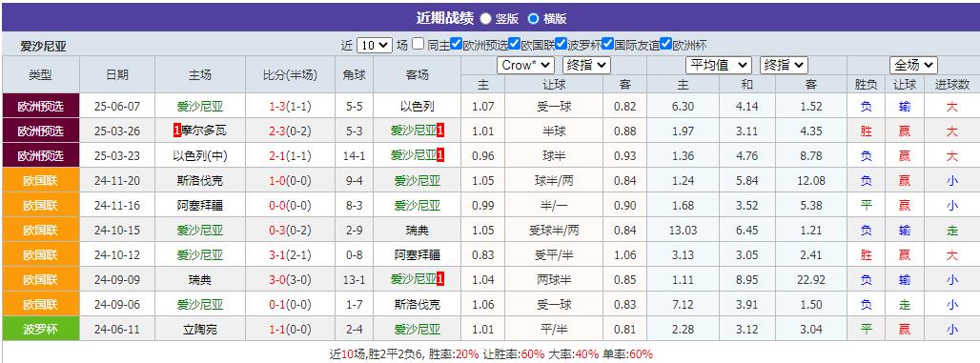Open the 以色列(中) team link
The width and height of the screenshot is (980, 363).
pyautogui.click(x=200, y=156)
